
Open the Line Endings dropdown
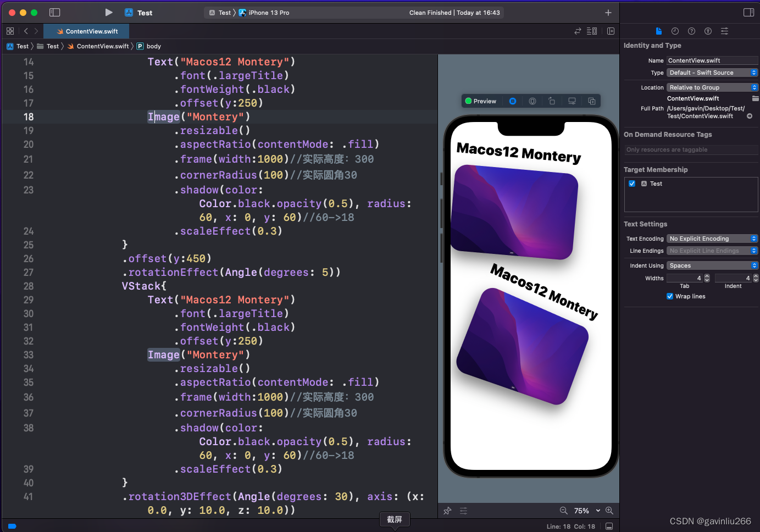pyautogui.click(x=712, y=251)
